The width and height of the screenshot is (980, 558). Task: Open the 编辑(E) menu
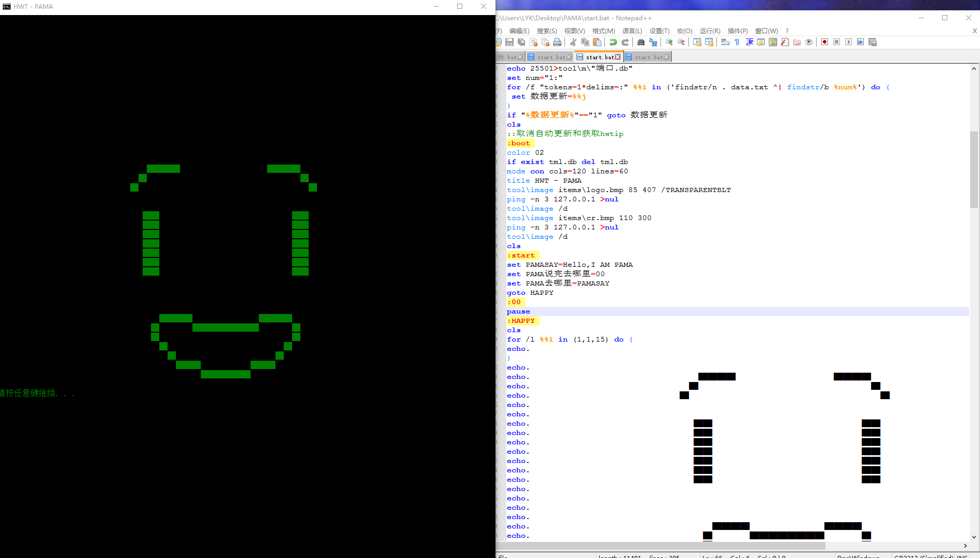519,31
